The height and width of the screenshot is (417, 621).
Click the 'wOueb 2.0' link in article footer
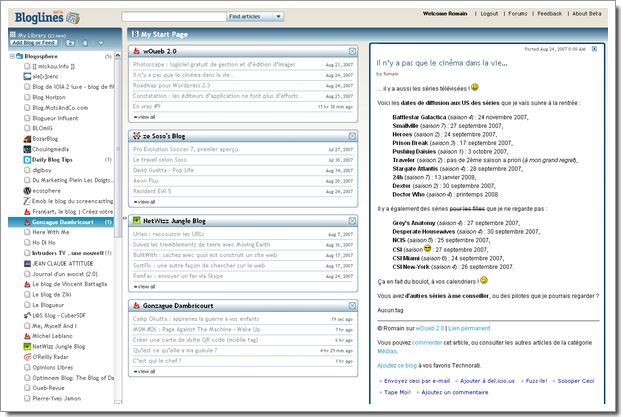(430, 328)
